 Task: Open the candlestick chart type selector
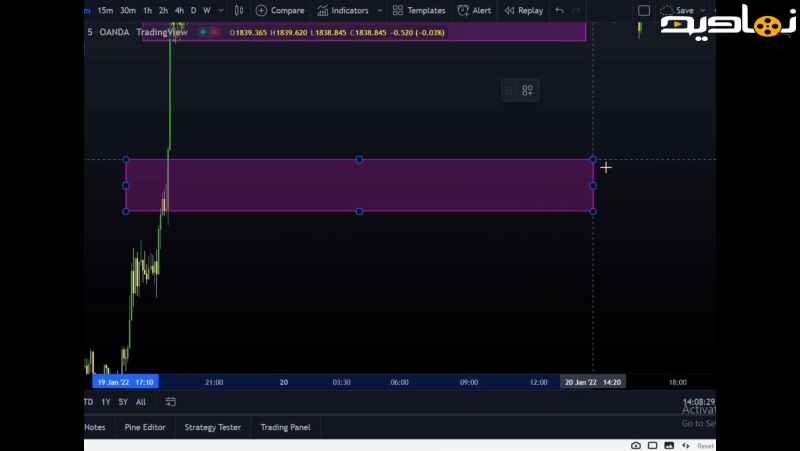239,10
